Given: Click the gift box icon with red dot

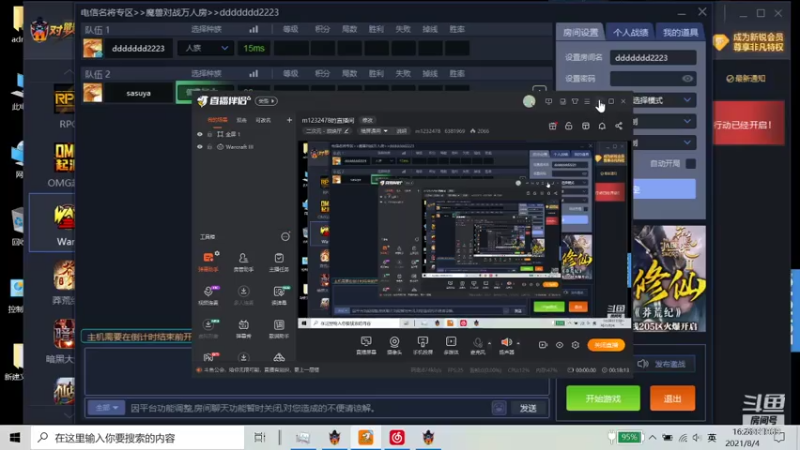Looking at the screenshot, I should 553,126.
